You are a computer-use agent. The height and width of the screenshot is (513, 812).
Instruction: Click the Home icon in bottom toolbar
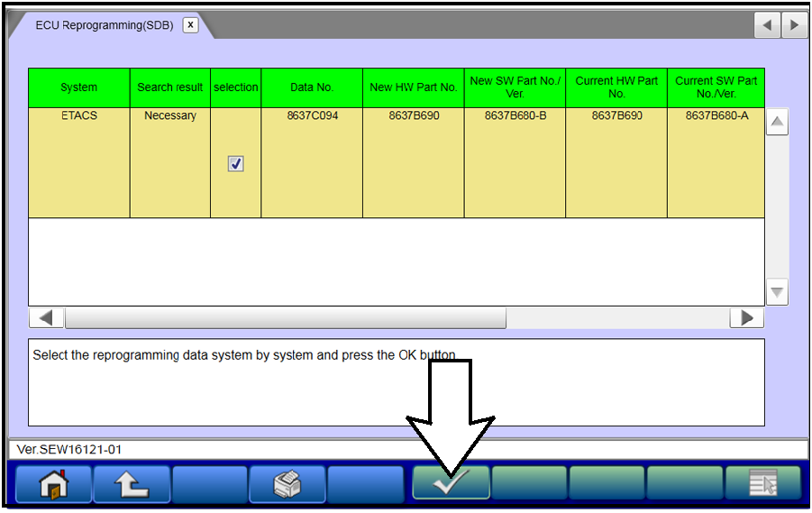click(53, 484)
